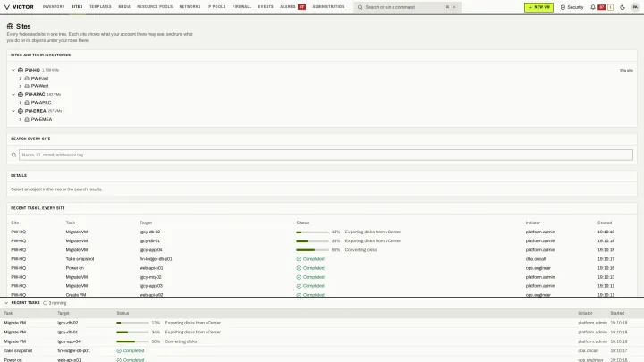The image size is (644, 362).
Task: Open the Administration menu
Action: 328,7
